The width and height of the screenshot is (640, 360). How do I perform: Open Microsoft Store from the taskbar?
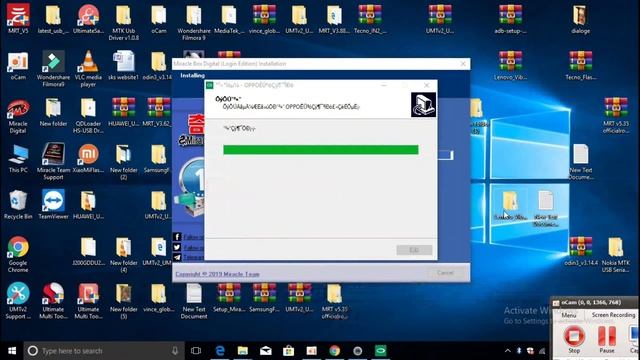point(289,351)
